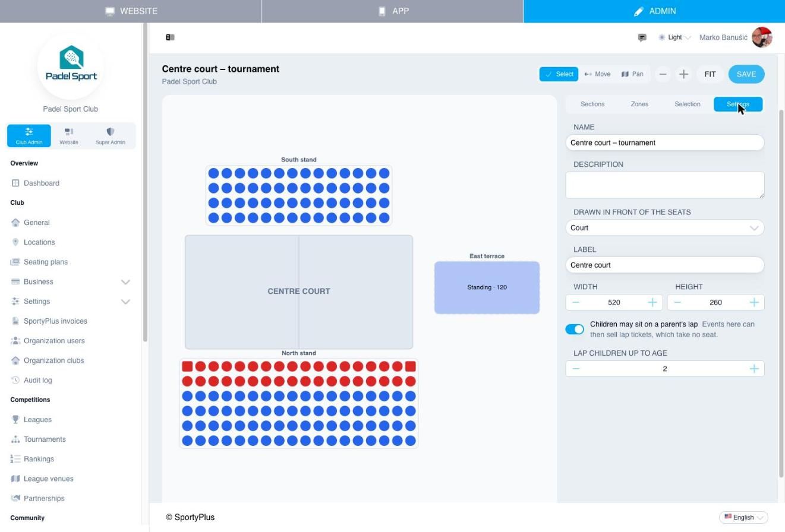Viewport: 785px width, 532px height.
Task: Switch to the Move tool
Action: pyautogui.click(x=597, y=74)
